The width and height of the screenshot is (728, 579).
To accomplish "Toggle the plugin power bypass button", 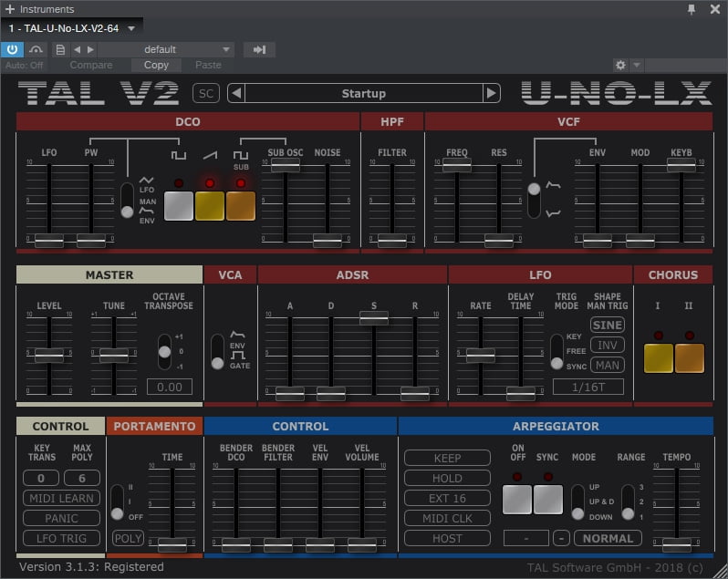I will (x=12, y=49).
